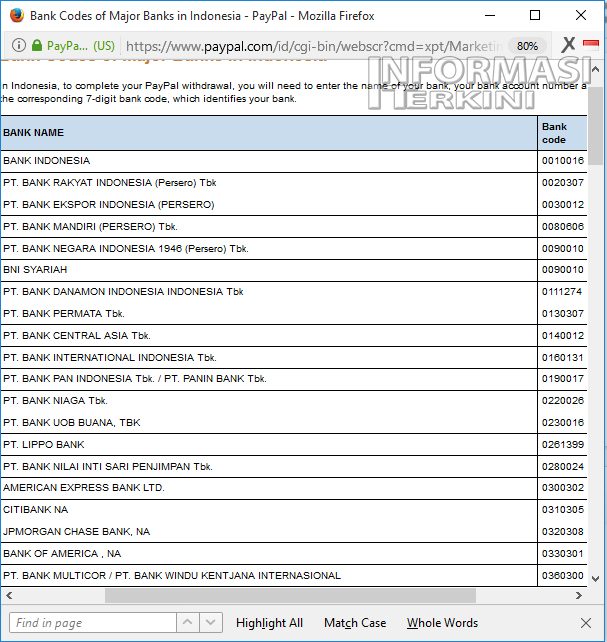Toggle Whole Words in find bar
The width and height of the screenshot is (607, 642).
click(442, 623)
